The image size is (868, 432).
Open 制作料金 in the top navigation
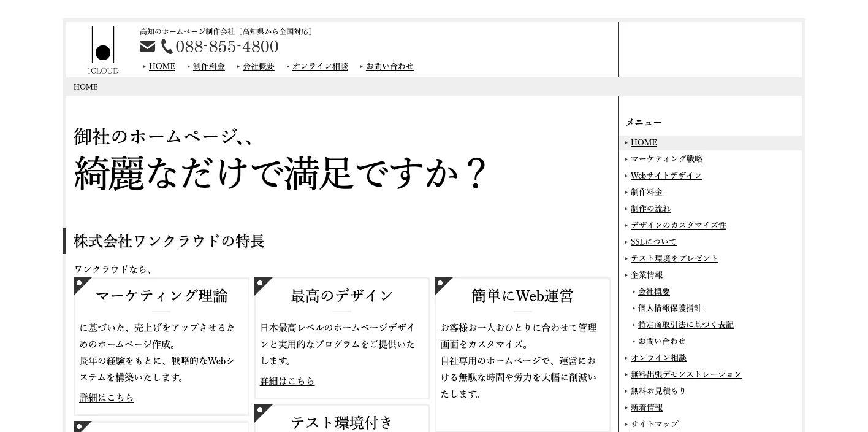pos(209,66)
